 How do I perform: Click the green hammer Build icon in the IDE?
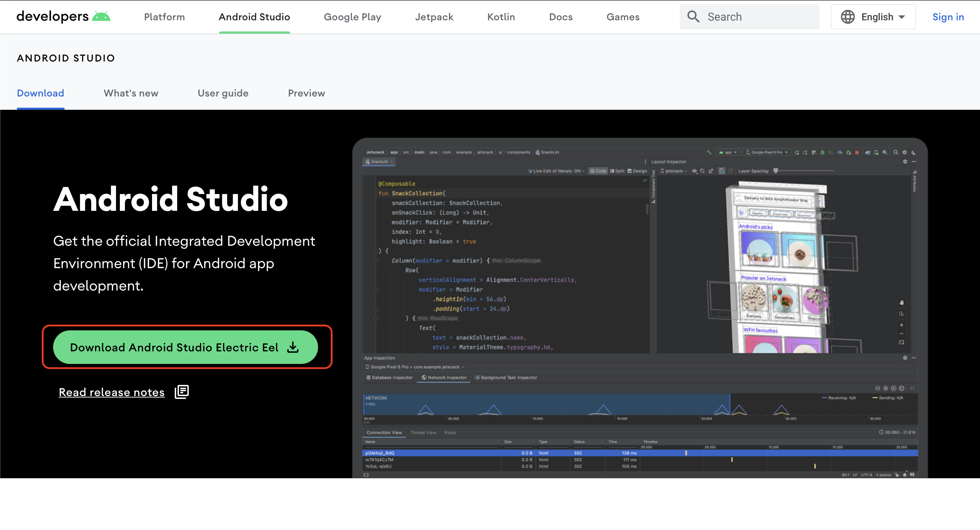(709, 152)
